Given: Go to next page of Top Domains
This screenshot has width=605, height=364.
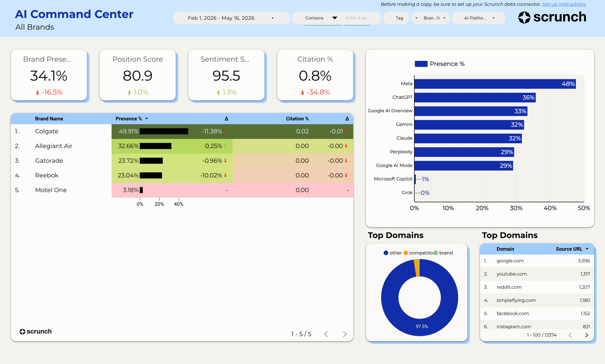Looking at the screenshot, I should click(586, 335).
